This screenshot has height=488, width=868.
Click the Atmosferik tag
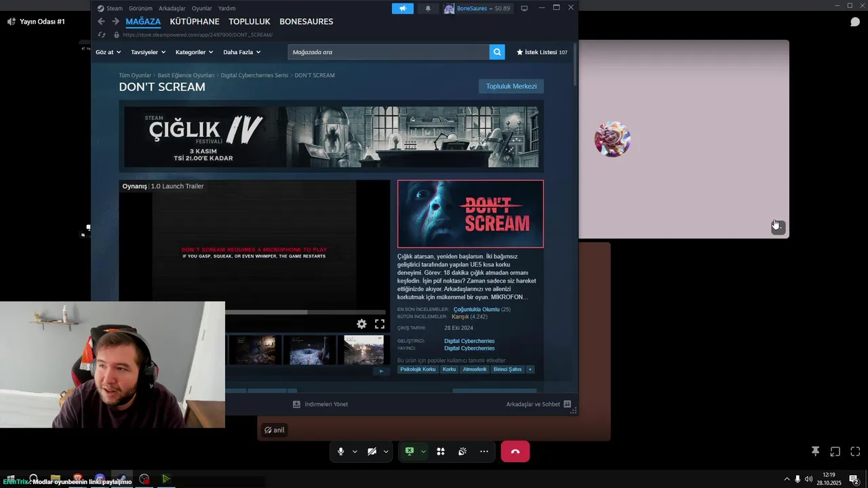(475, 369)
